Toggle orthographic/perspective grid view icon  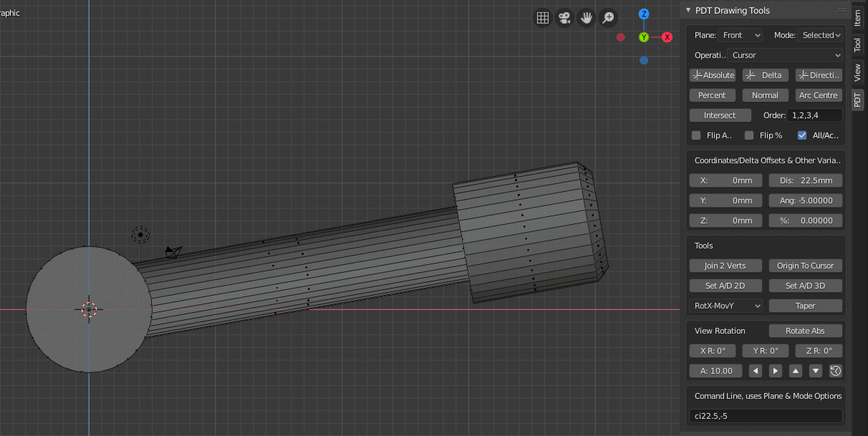point(543,18)
